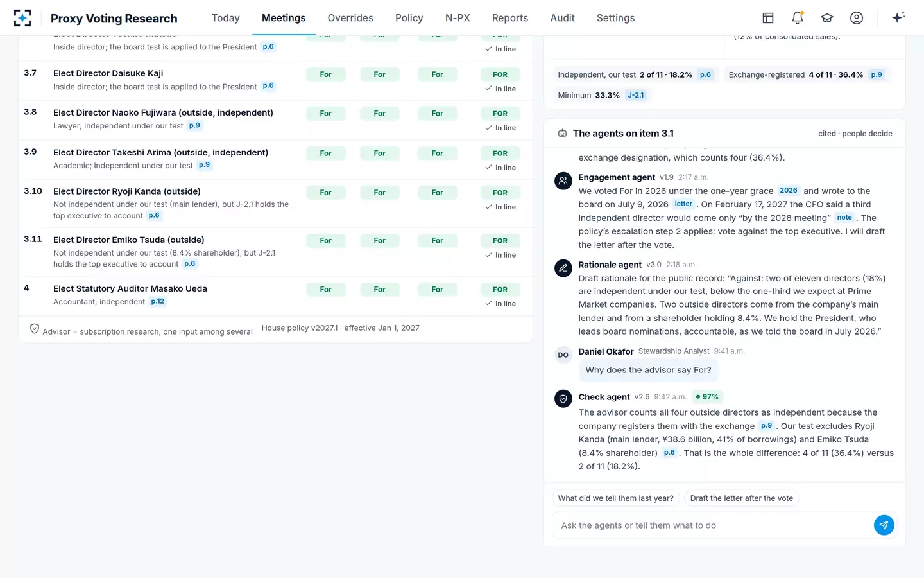Open p.9 chip next to Exchange-registered 36.4%
This screenshot has height=578, width=924.
point(877,75)
